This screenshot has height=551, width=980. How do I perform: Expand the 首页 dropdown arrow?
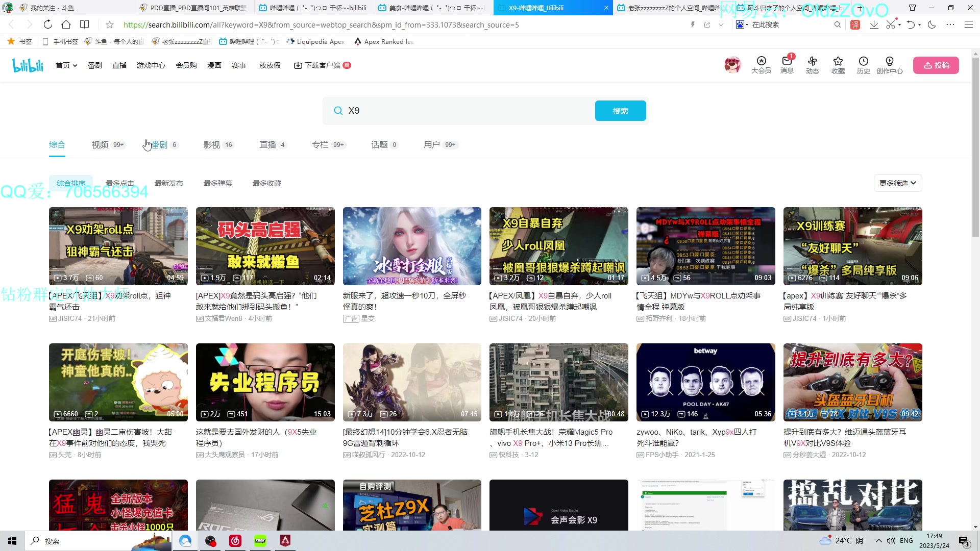click(x=75, y=65)
